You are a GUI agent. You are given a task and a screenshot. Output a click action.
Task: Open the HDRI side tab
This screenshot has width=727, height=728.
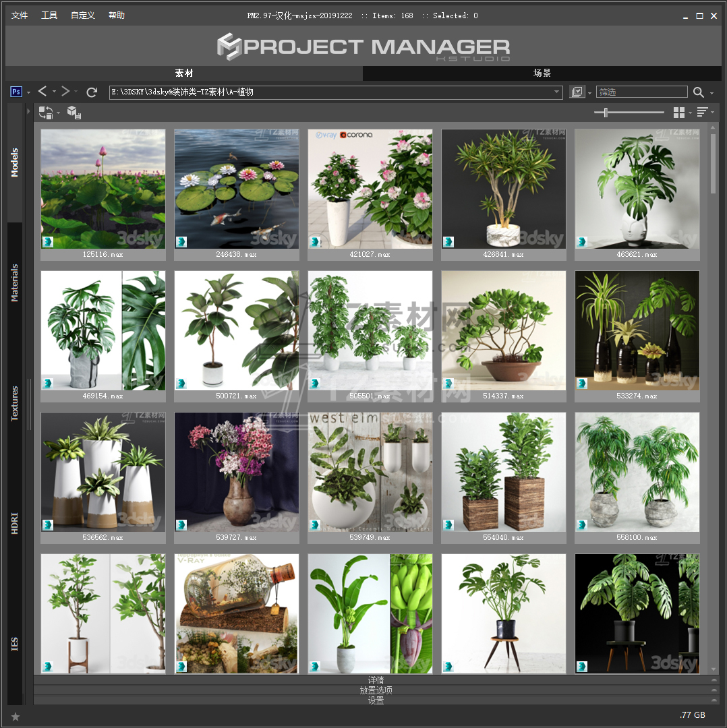pyautogui.click(x=15, y=523)
